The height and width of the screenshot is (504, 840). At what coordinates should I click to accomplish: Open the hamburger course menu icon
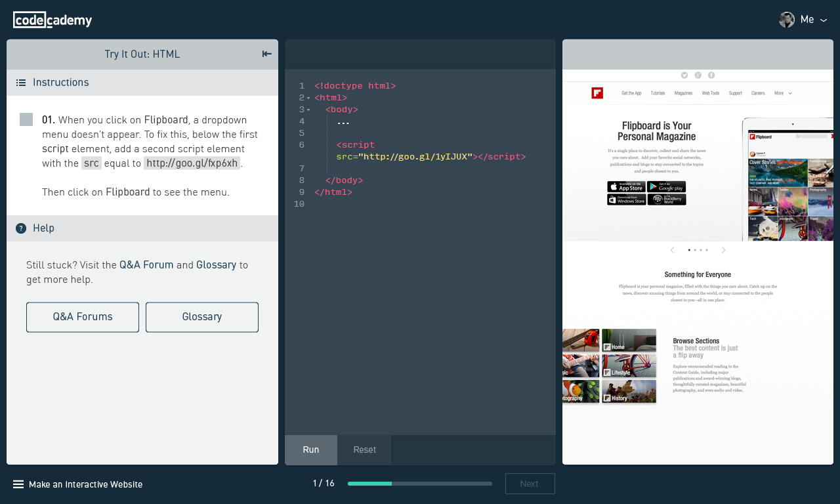coord(18,484)
